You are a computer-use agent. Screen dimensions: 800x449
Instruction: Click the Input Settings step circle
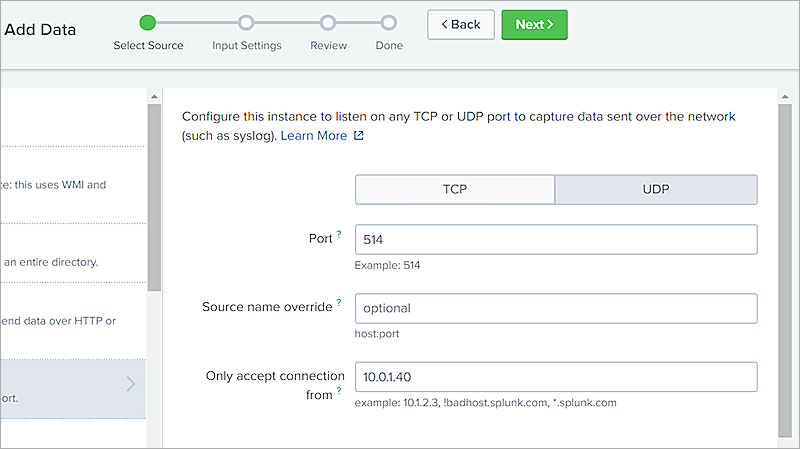tap(246, 22)
